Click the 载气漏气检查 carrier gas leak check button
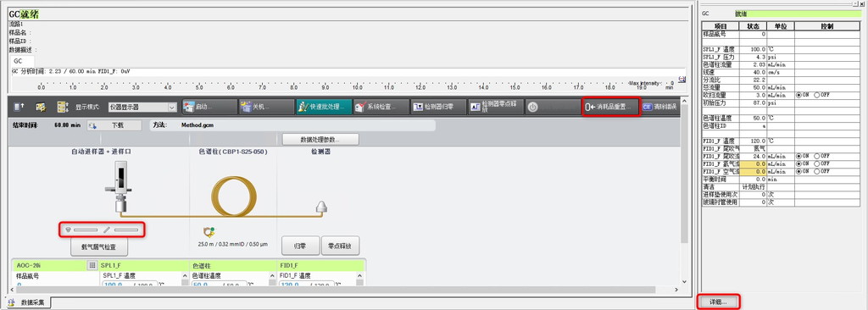This screenshot has width=868, height=310. tap(100, 247)
